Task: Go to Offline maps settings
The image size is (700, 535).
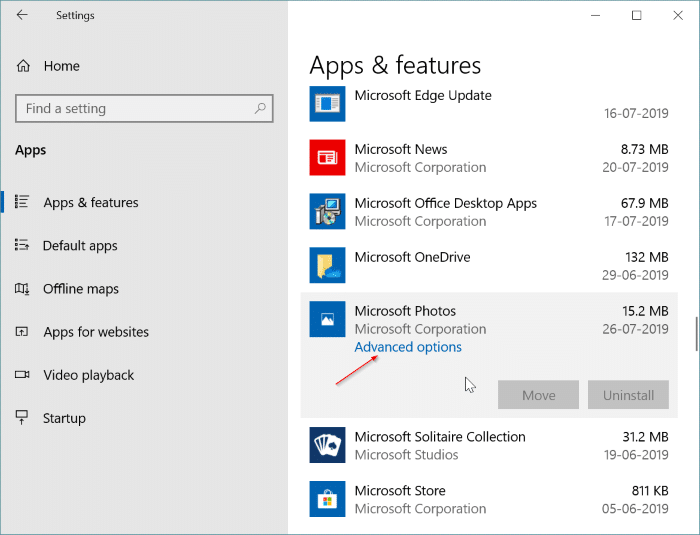Action: (x=81, y=289)
